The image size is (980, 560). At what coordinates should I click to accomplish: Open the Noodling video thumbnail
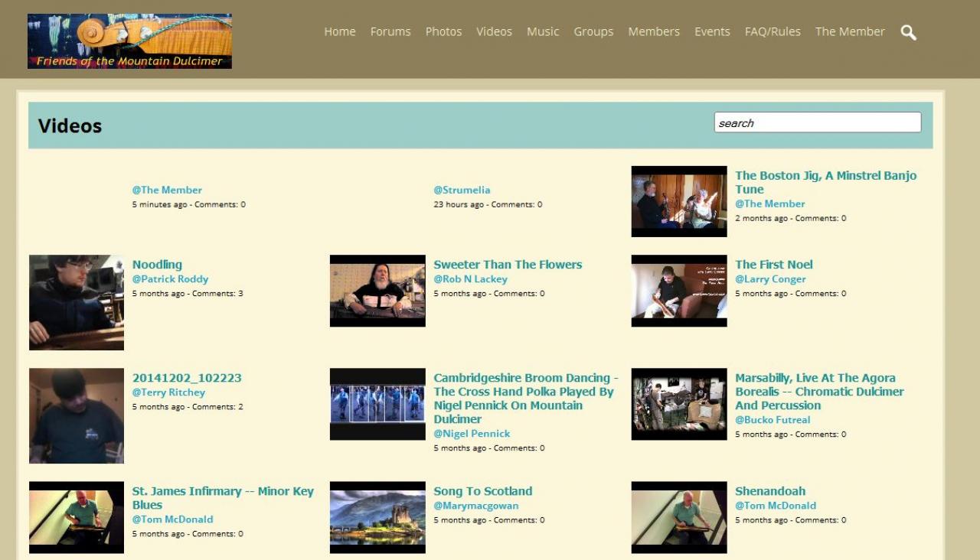(77, 302)
